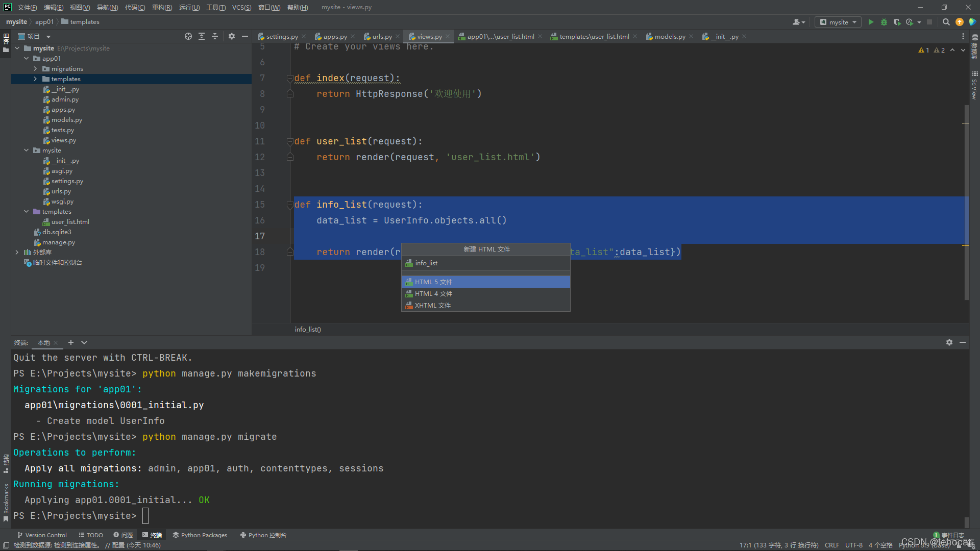Open the VCS menu

point(241,7)
